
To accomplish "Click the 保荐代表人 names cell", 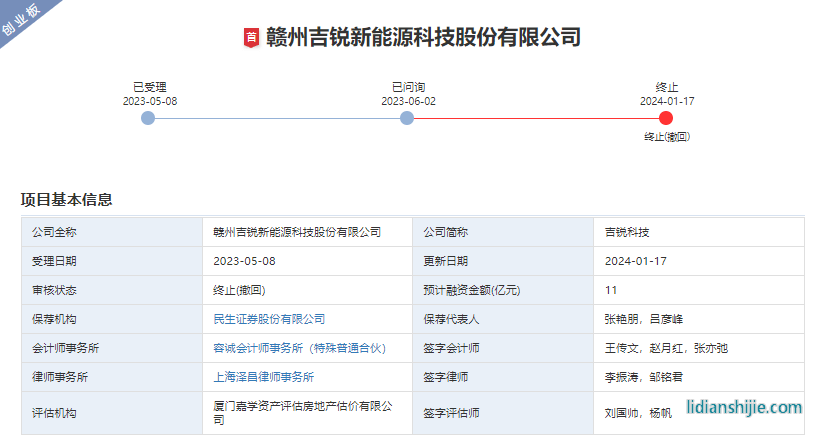I will tap(643, 319).
